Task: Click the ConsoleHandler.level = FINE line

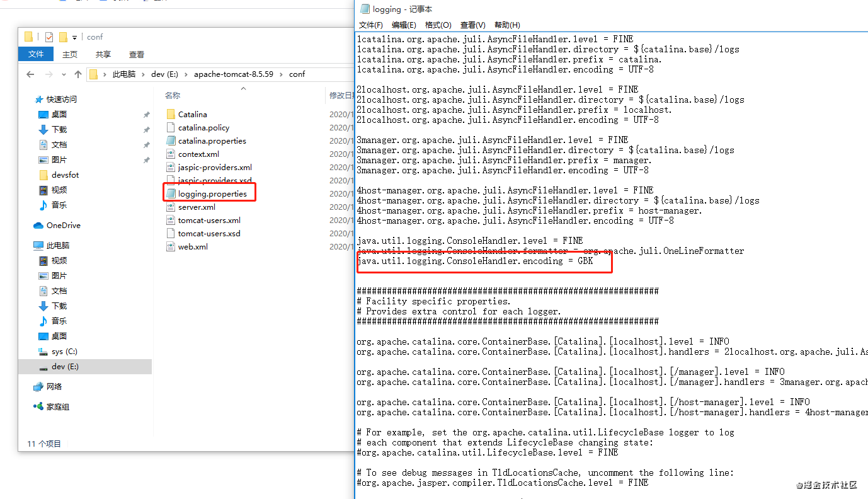Action: (470, 241)
